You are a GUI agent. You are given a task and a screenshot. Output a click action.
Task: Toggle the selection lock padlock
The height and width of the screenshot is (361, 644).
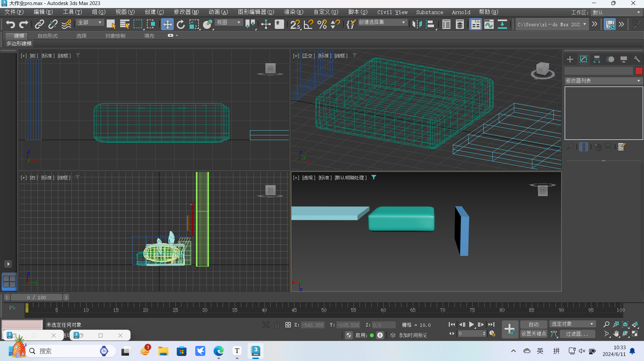277,325
